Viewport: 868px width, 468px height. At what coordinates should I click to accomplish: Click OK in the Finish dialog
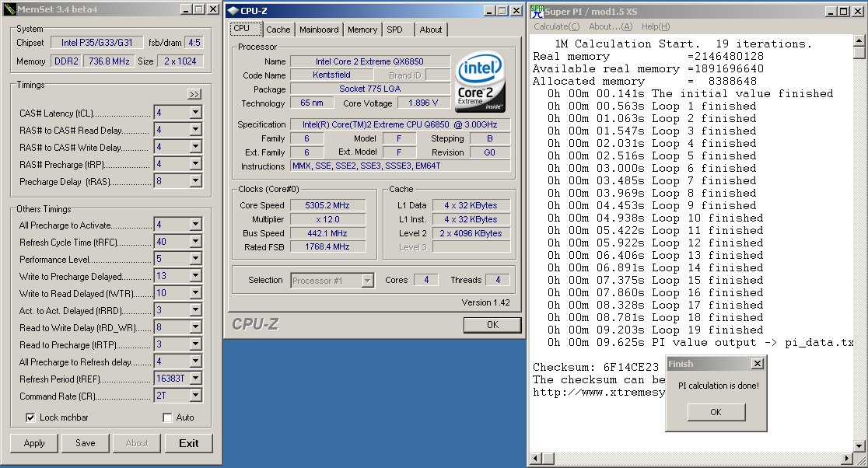[x=716, y=412]
